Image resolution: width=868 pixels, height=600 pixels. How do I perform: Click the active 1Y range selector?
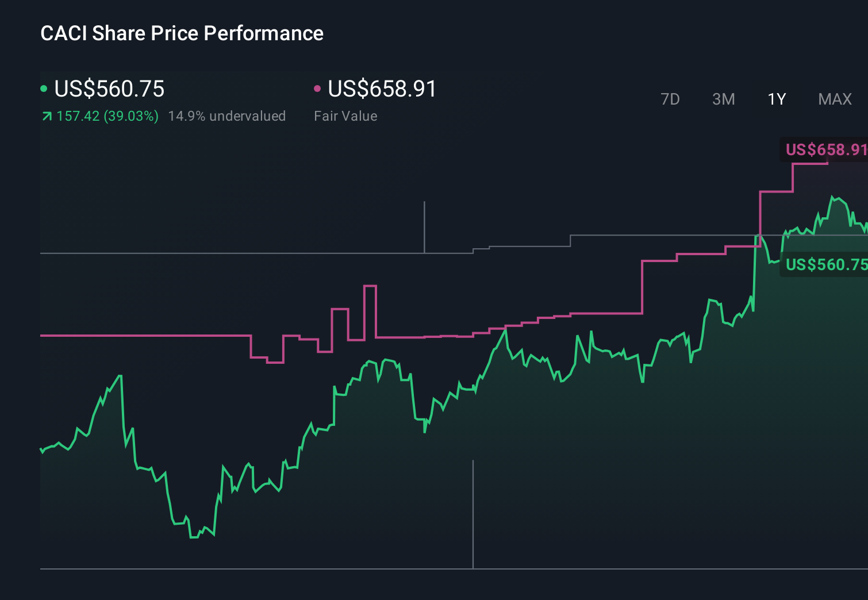(776, 99)
